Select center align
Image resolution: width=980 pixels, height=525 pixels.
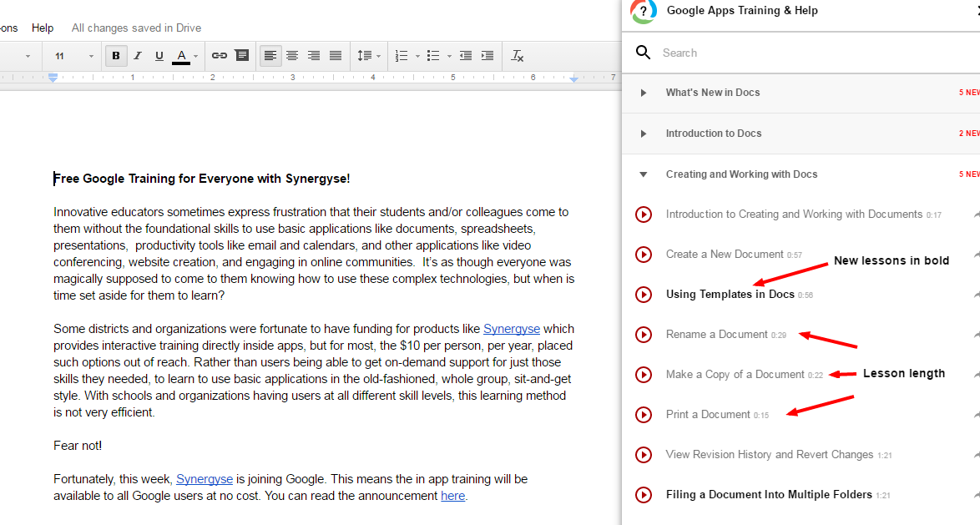coord(292,56)
